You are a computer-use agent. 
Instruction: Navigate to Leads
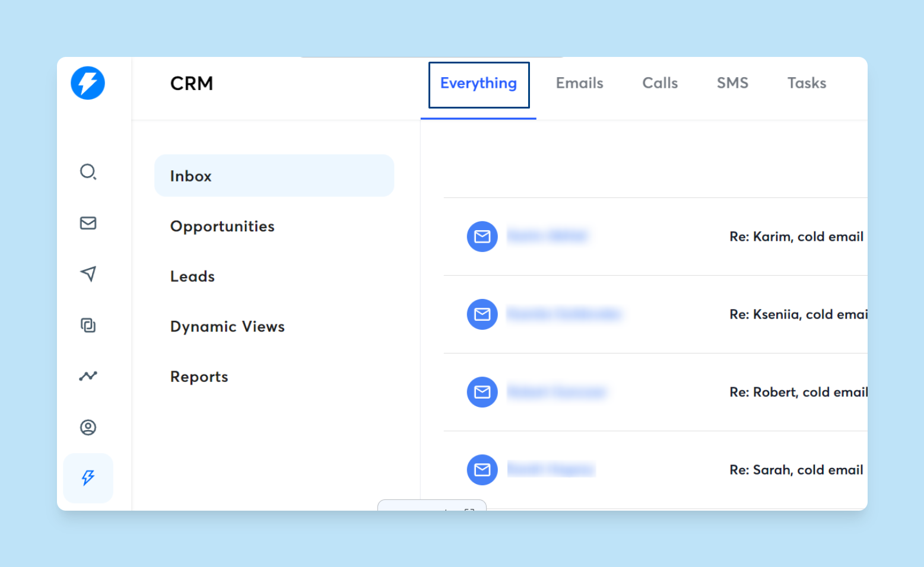click(x=192, y=276)
